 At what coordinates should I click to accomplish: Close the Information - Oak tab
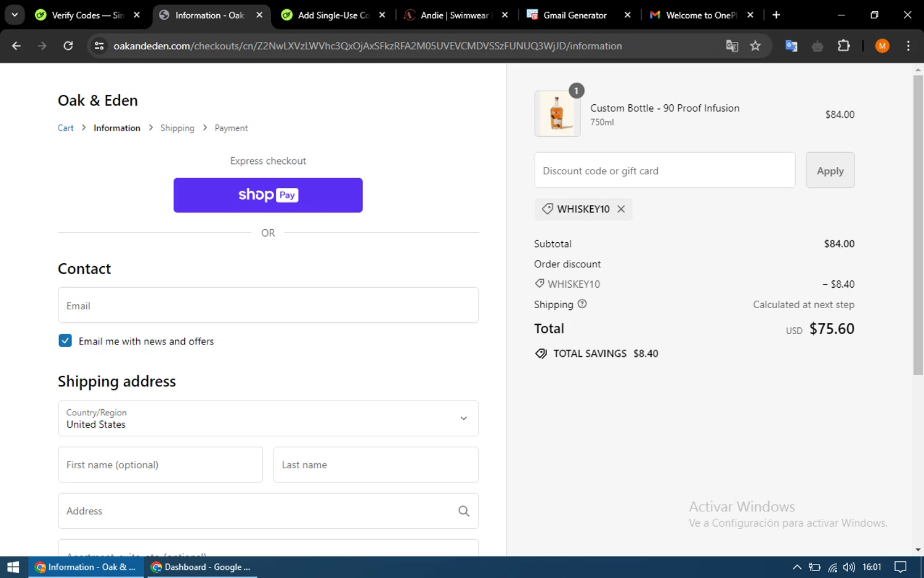click(259, 15)
